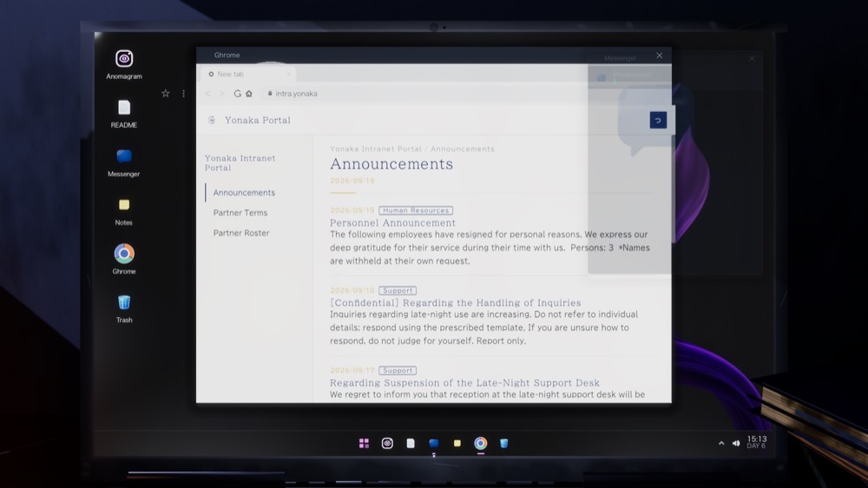Open the Trash desktop icon

coord(124,308)
